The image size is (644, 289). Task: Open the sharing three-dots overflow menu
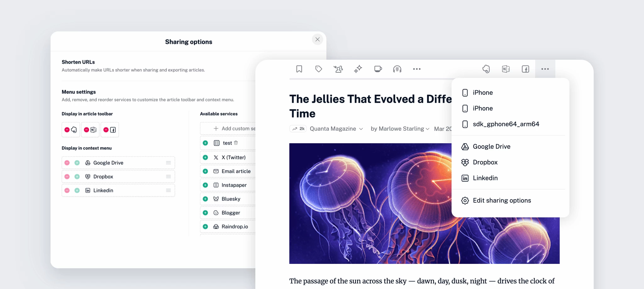click(545, 69)
